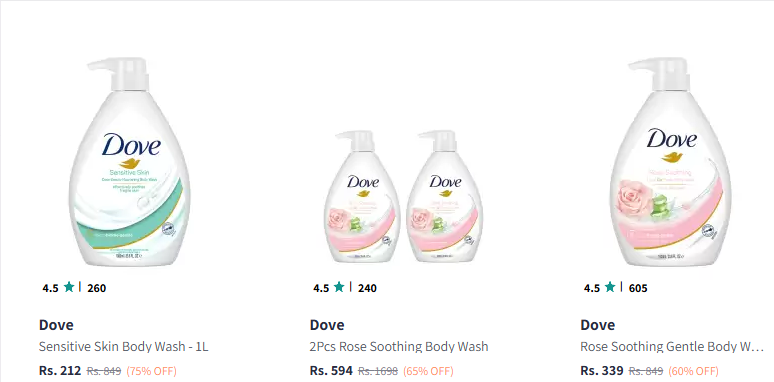The width and height of the screenshot is (774, 382).
Task: Click star icon next to 605 ratings
Action: point(610,287)
